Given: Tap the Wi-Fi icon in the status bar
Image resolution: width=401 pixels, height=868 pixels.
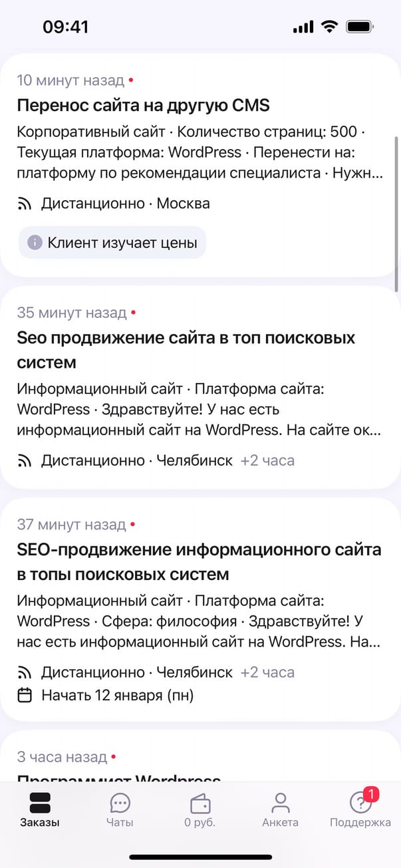Looking at the screenshot, I should click(329, 27).
